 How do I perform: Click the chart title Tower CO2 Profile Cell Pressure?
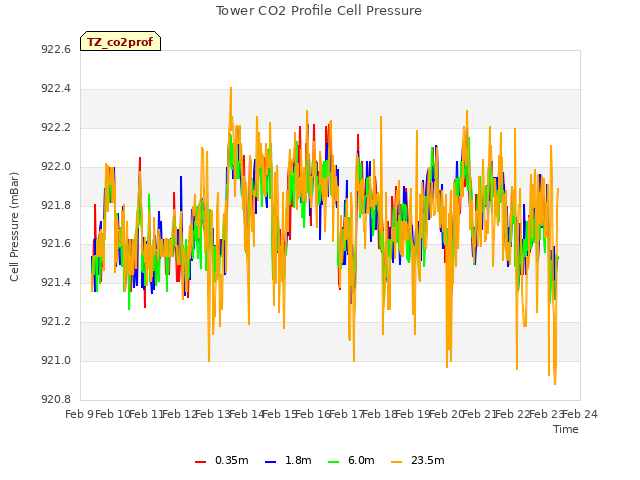point(319,11)
